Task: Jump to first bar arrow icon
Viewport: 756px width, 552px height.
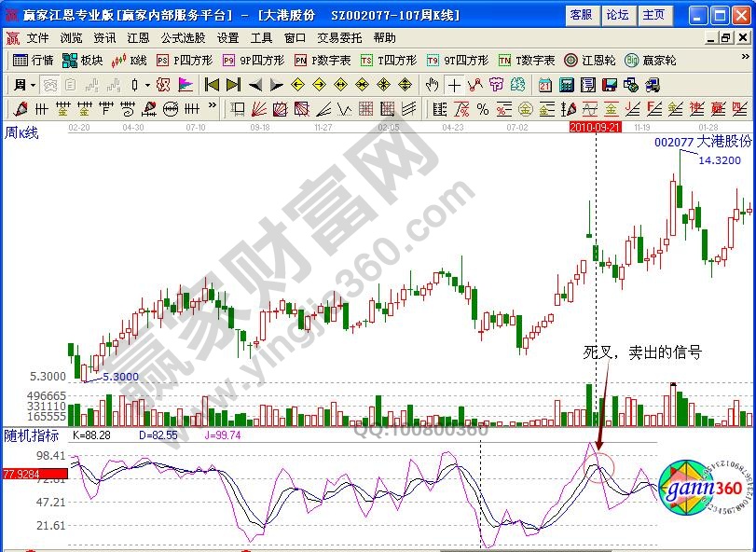Action: tap(212, 84)
